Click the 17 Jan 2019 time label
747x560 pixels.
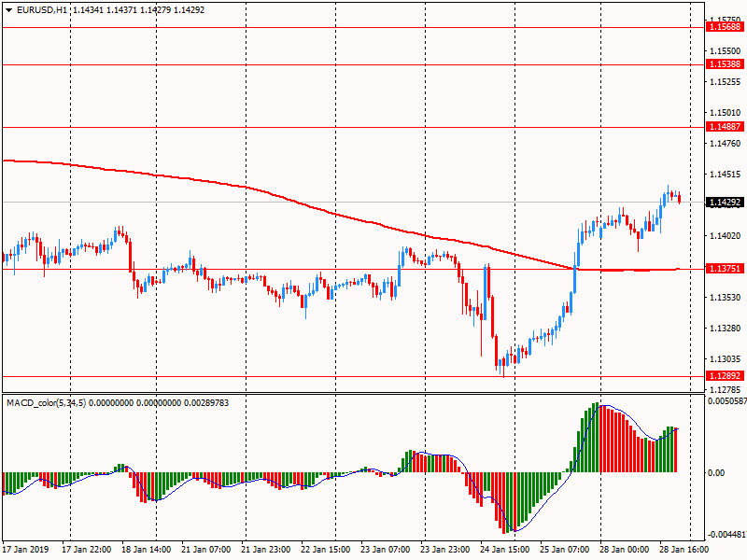tap(26, 549)
